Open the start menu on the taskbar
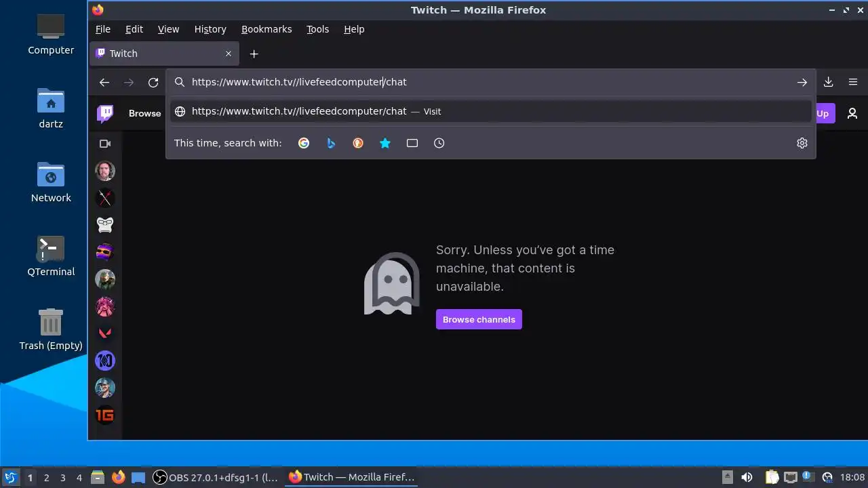Image resolution: width=868 pixels, height=488 pixels. pos(10,477)
